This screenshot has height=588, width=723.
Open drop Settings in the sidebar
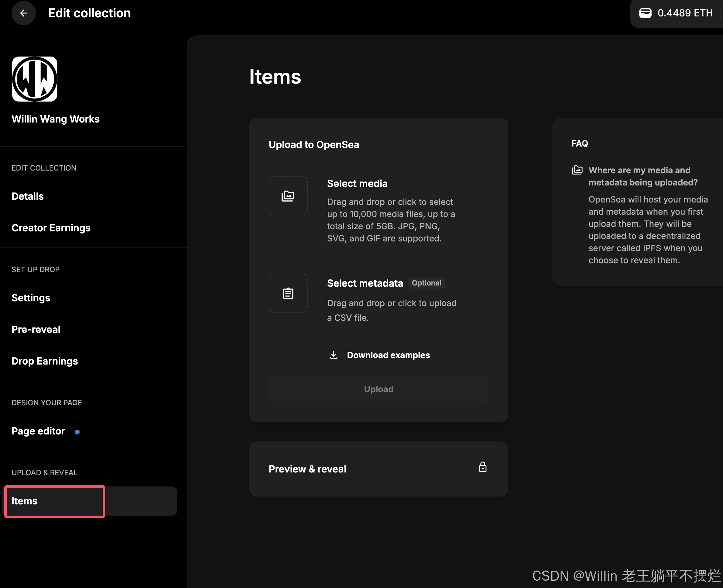[31, 298]
